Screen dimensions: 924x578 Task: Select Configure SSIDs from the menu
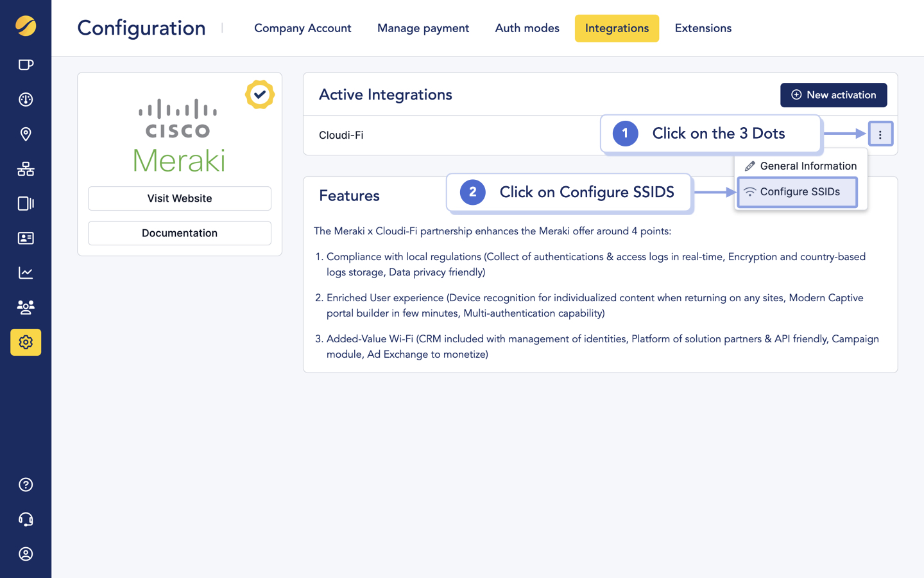tap(800, 191)
